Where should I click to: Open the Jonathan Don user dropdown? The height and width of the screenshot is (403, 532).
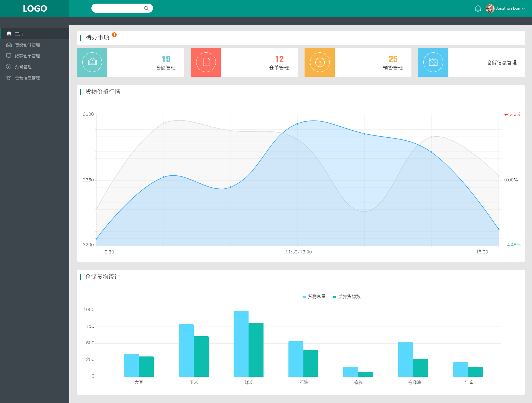pyautogui.click(x=510, y=9)
